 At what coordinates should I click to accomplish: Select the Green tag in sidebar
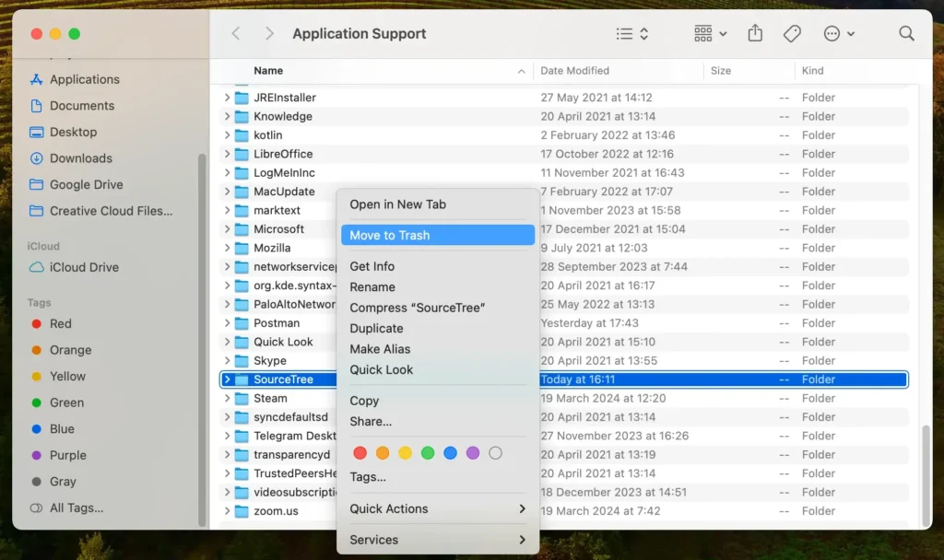pos(58,403)
